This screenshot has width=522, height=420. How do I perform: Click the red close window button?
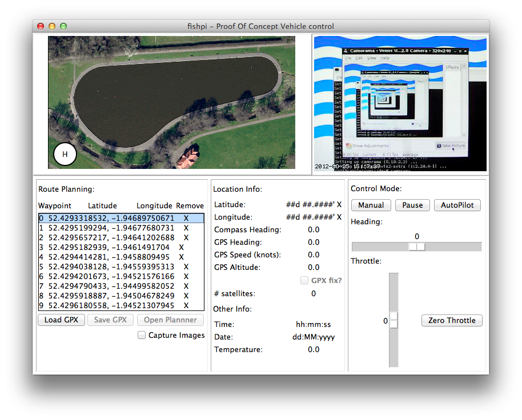tap(41, 26)
